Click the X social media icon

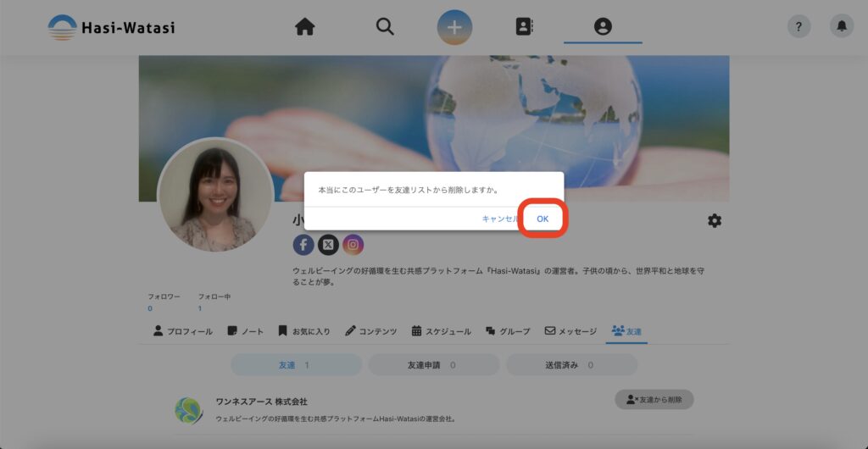click(x=328, y=245)
